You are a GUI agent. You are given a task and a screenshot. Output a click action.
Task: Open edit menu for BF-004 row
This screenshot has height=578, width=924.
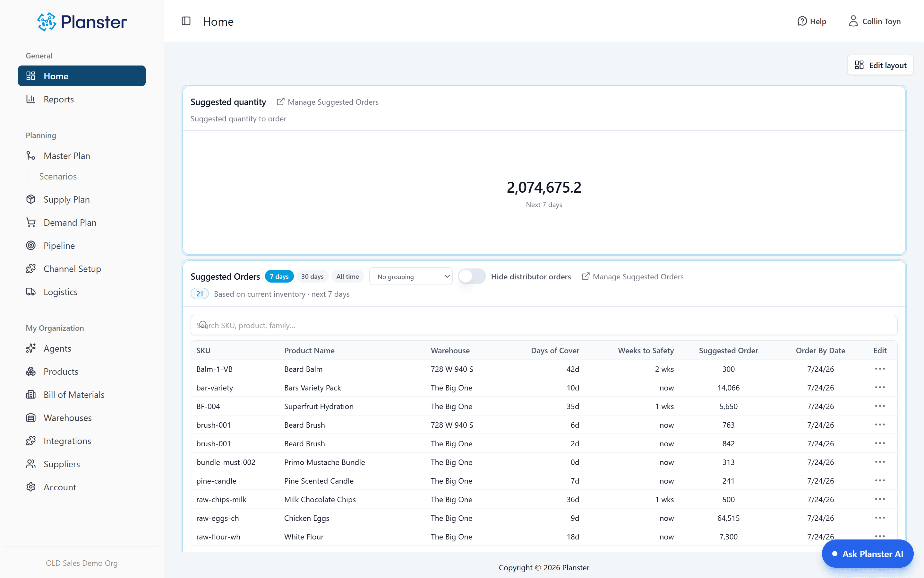click(x=880, y=406)
